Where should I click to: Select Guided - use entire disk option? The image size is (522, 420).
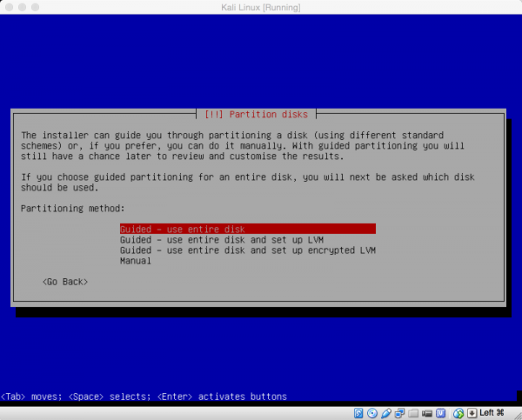(248, 229)
